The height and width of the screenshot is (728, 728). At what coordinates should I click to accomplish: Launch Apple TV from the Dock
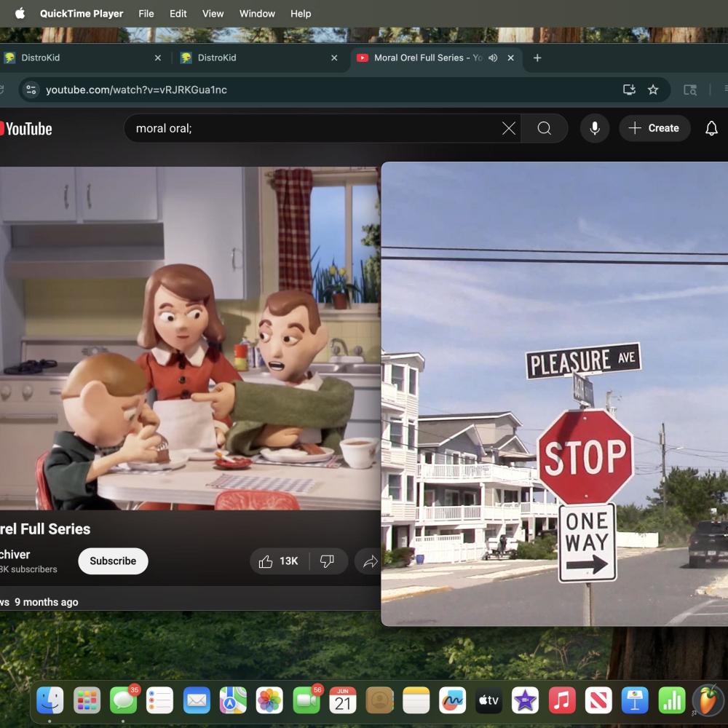pyautogui.click(x=489, y=700)
